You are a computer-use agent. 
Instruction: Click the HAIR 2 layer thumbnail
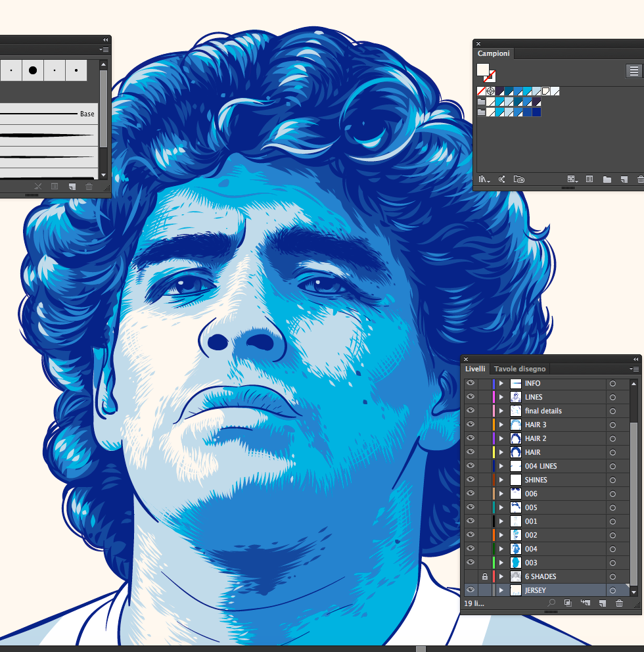(x=516, y=438)
